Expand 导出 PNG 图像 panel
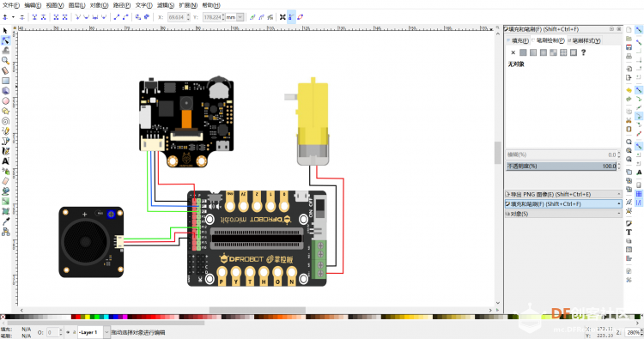 [563, 194]
